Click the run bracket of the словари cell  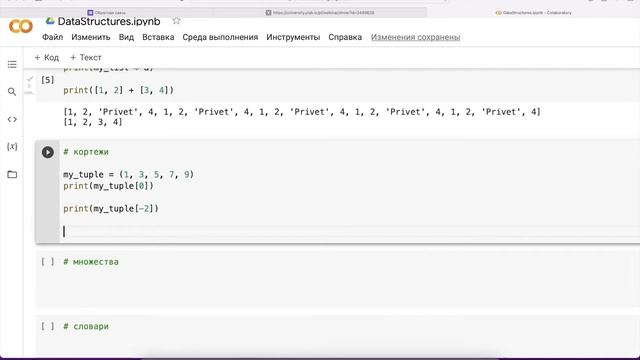click(47, 326)
